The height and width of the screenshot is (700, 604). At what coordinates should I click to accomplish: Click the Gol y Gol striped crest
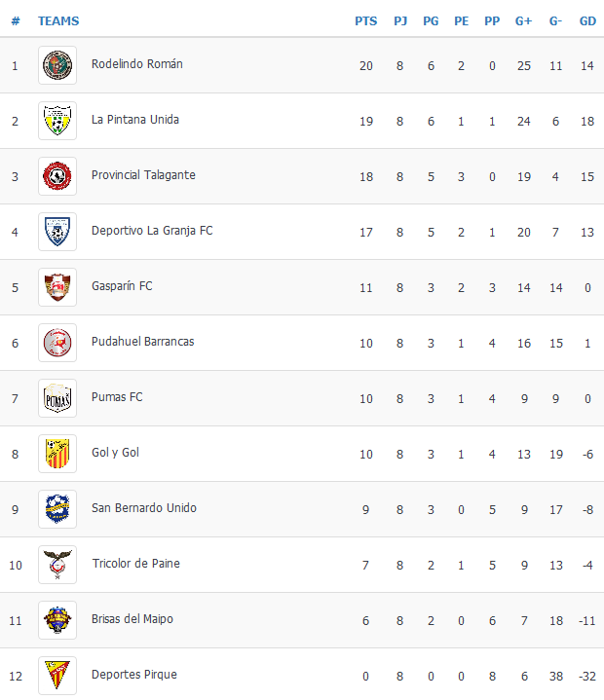pos(57,454)
